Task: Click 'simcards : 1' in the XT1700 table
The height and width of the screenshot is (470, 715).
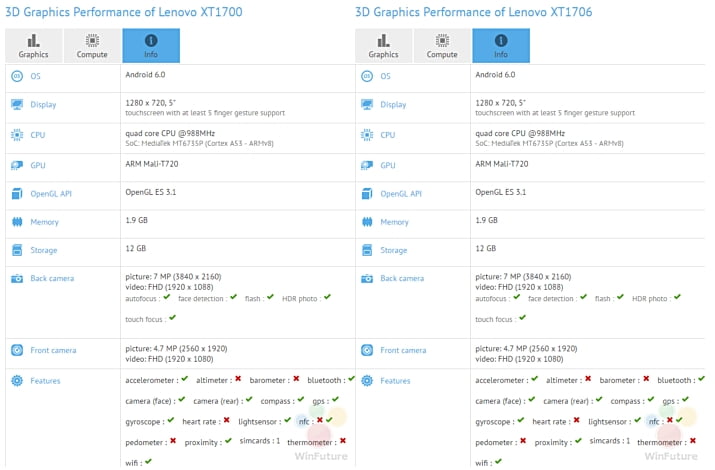Action: tap(259, 441)
